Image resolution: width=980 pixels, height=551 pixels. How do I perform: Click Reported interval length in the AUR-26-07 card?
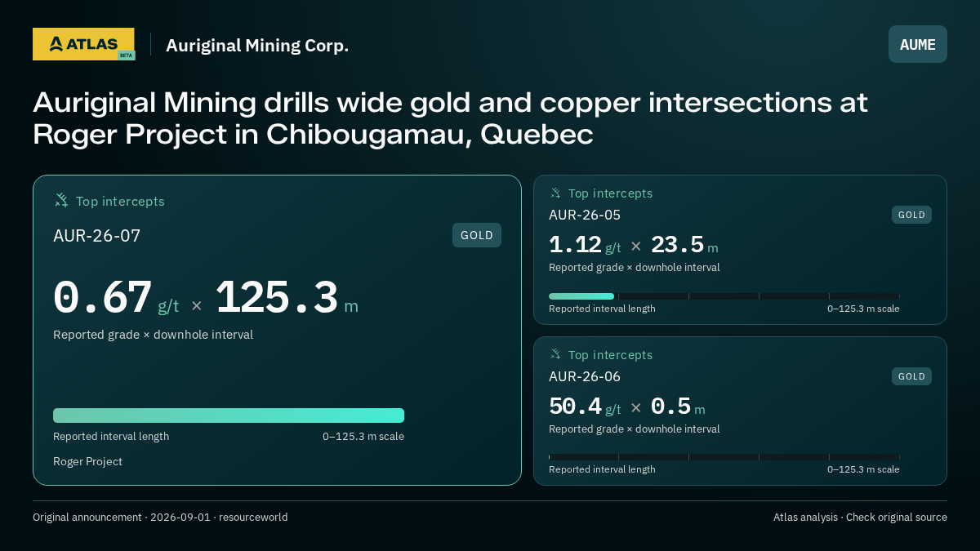111,436
